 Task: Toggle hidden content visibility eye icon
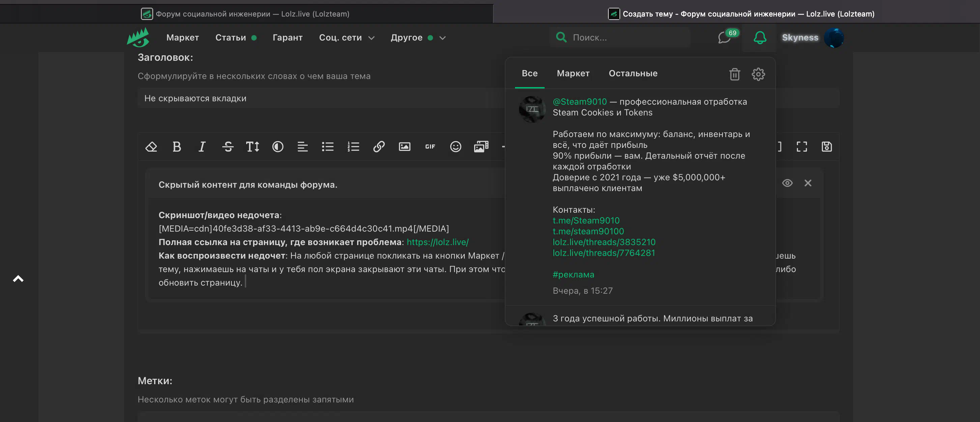pyautogui.click(x=787, y=183)
